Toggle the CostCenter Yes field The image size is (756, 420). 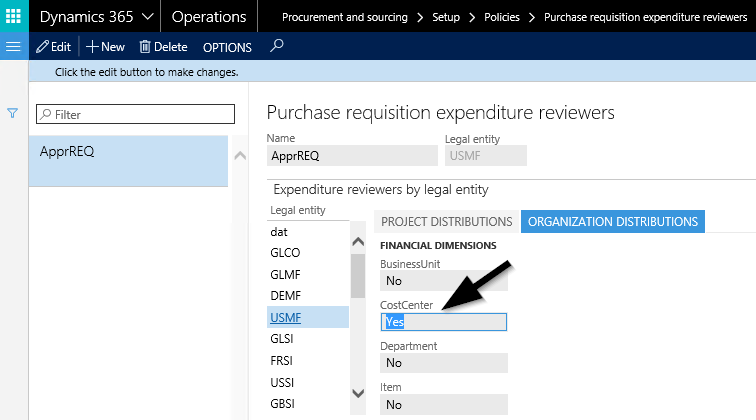[x=444, y=322]
